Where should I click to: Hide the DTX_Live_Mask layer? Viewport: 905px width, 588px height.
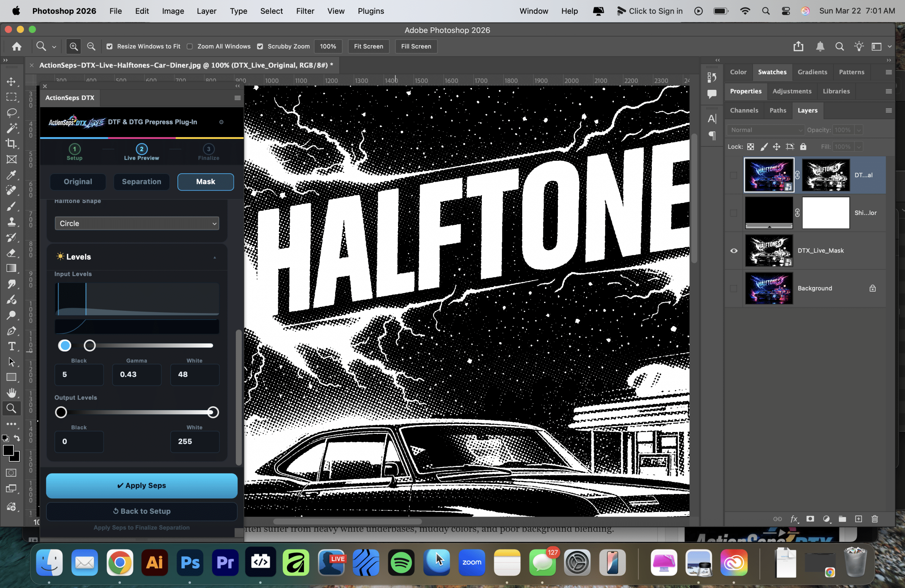click(x=734, y=251)
